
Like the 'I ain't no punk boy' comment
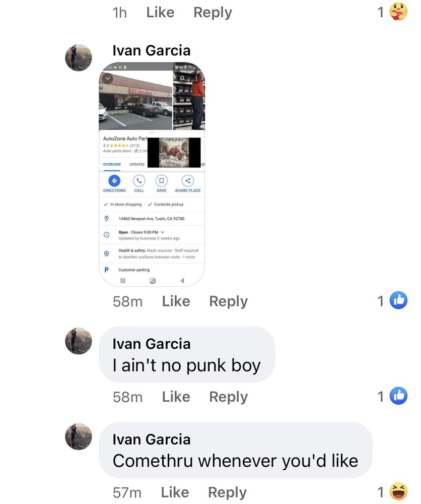(176, 397)
